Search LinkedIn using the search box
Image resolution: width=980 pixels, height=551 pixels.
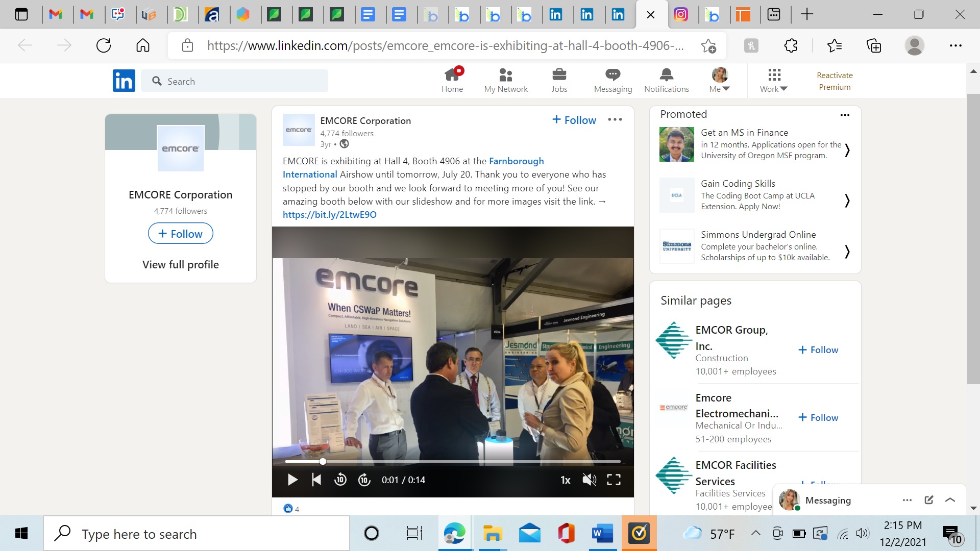235,81
